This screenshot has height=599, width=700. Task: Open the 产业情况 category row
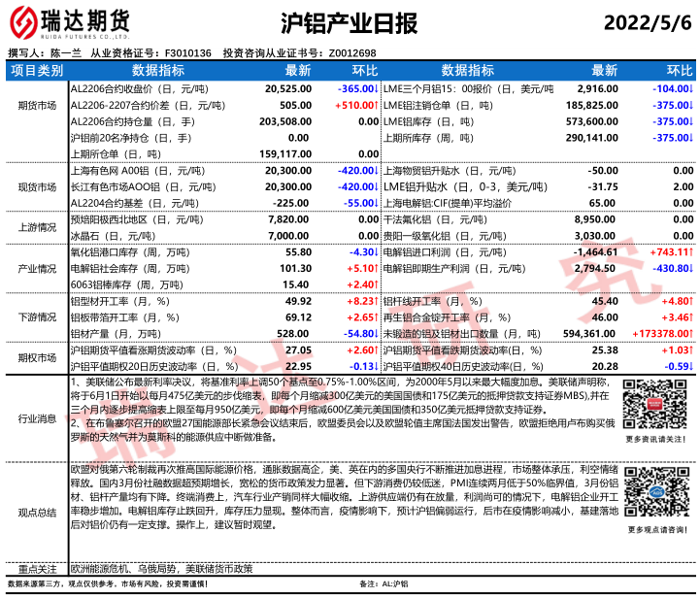[37, 267]
